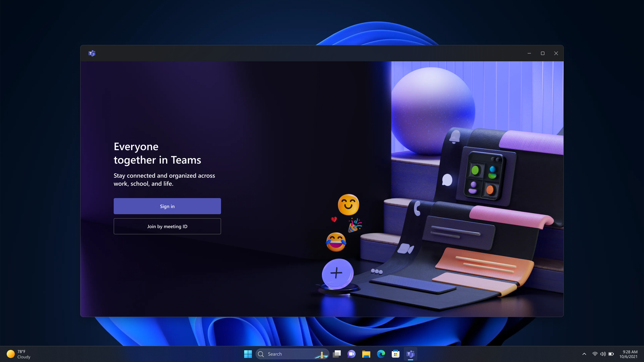The image size is (644, 362).
Task: Click the volume speaker icon
Action: click(603, 354)
